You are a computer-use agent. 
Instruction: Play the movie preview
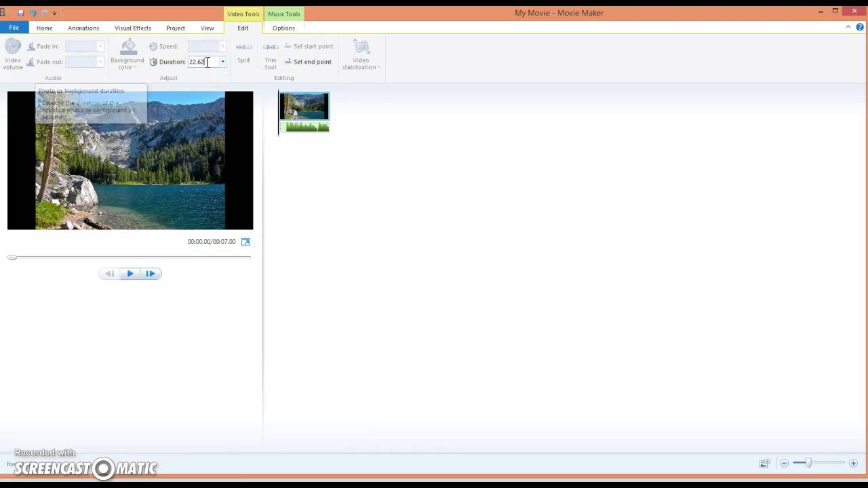pos(130,274)
